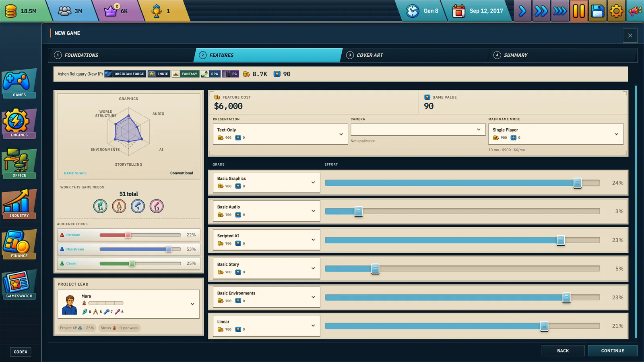This screenshot has height=362, width=644.
Task: Click the Back button
Action: pyautogui.click(x=563, y=351)
